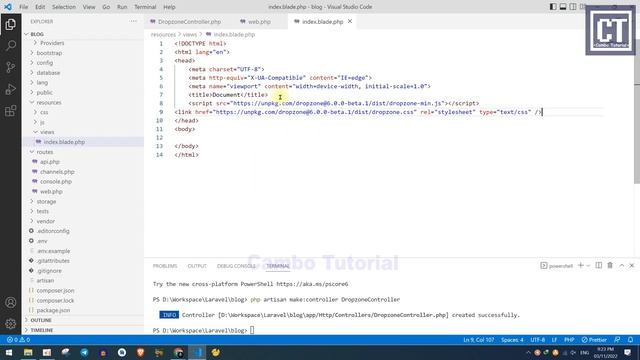Kill terminal with trash icon
Viewport: 640px width, 360px height.
(x=610, y=266)
